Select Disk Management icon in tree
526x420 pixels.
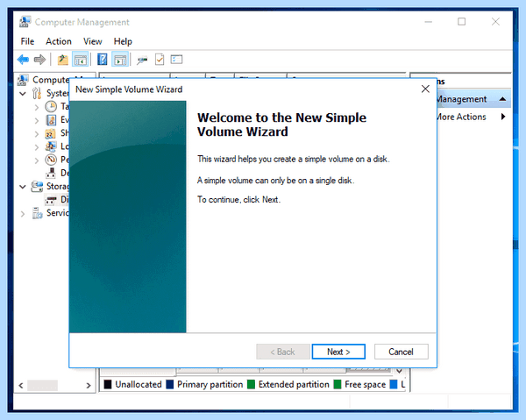coord(51,200)
